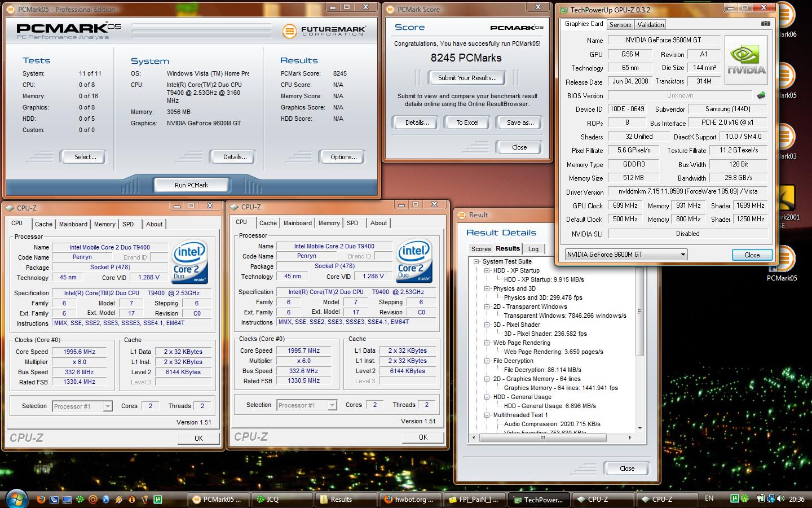The width and height of the screenshot is (812, 508).
Task: Click To Excel button
Action: point(467,122)
